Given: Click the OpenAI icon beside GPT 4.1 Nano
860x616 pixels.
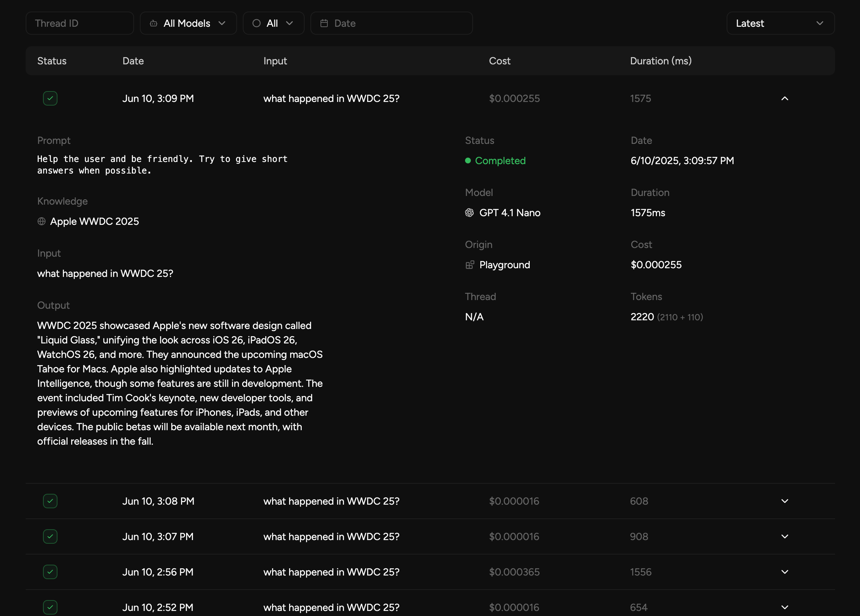Looking at the screenshot, I should [469, 213].
